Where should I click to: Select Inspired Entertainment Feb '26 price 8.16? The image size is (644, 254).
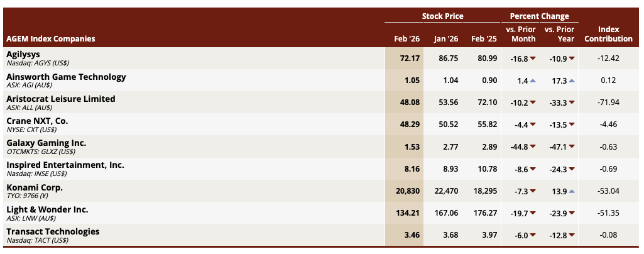pyautogui.click(x=412, y=169)
